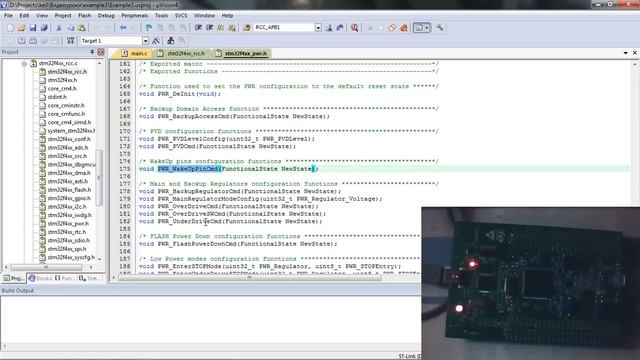The image size is (640, 360).
Task: Kill all breakpoints using the orange icon
Action: (x=404, y=28)
